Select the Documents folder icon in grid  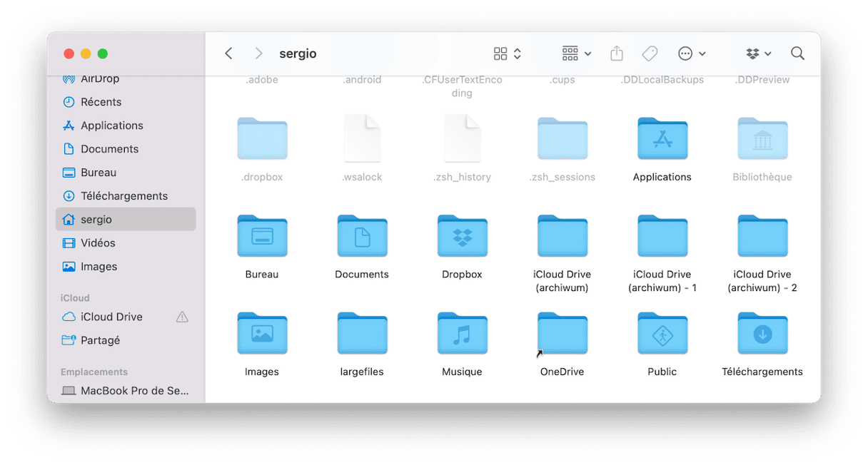pyautogui.click(x=362, y=236)
